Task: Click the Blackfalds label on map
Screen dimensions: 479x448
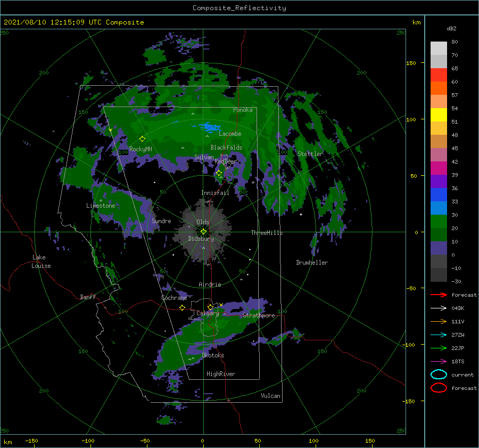Action: click(226, 148)
